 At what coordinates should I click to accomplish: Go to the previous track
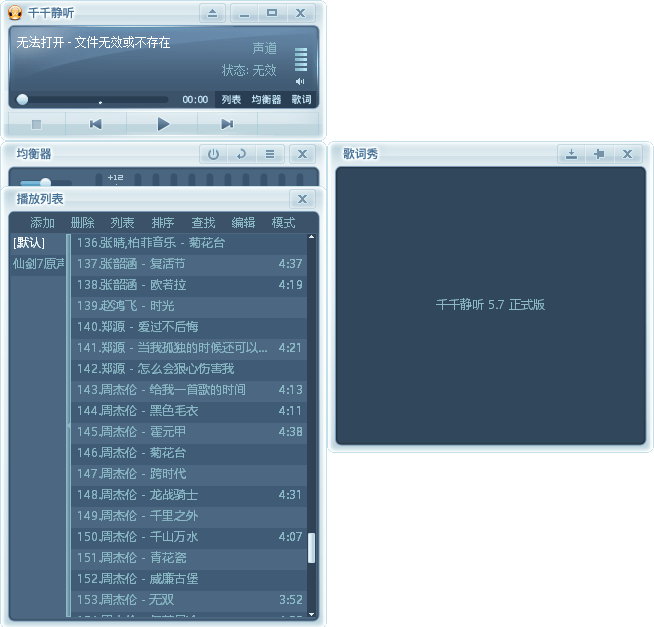click(x=96, y=124)
